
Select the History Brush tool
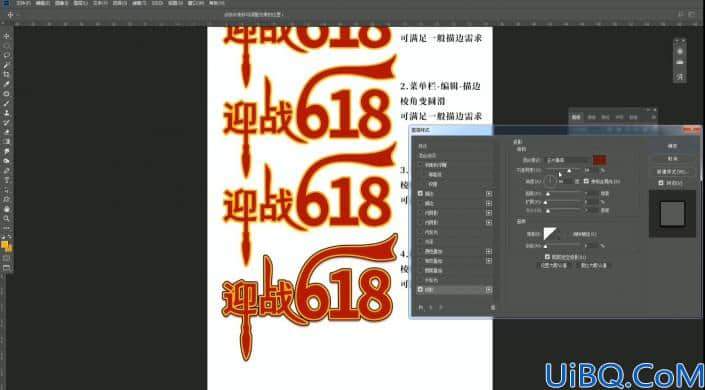pos(7,122)
